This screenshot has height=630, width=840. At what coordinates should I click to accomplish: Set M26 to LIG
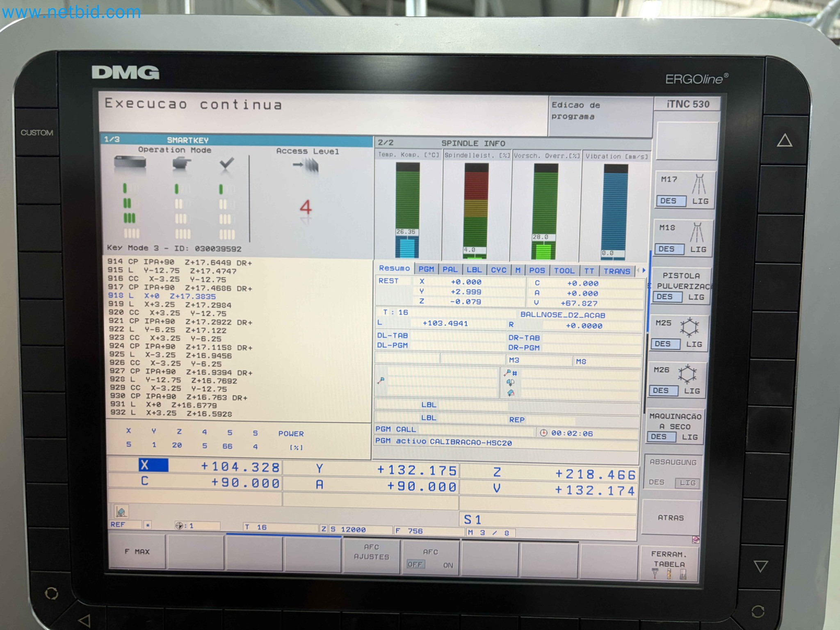coord(692,391)
